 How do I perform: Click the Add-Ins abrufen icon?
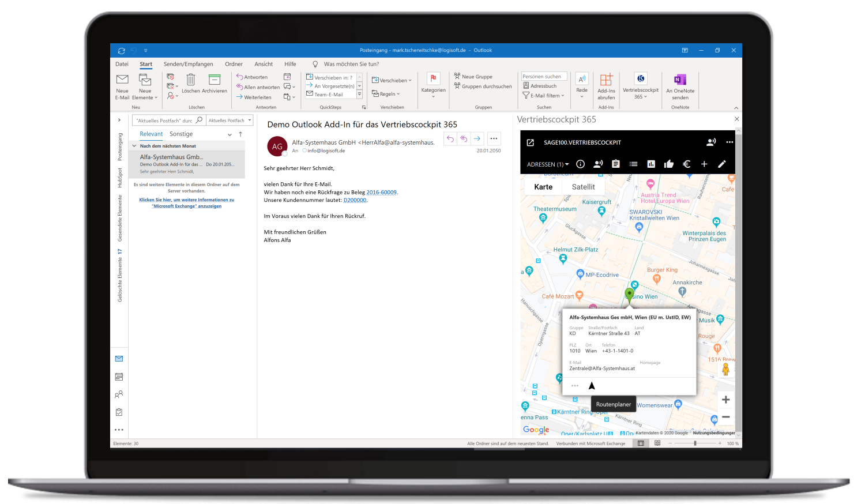point(606,80)
